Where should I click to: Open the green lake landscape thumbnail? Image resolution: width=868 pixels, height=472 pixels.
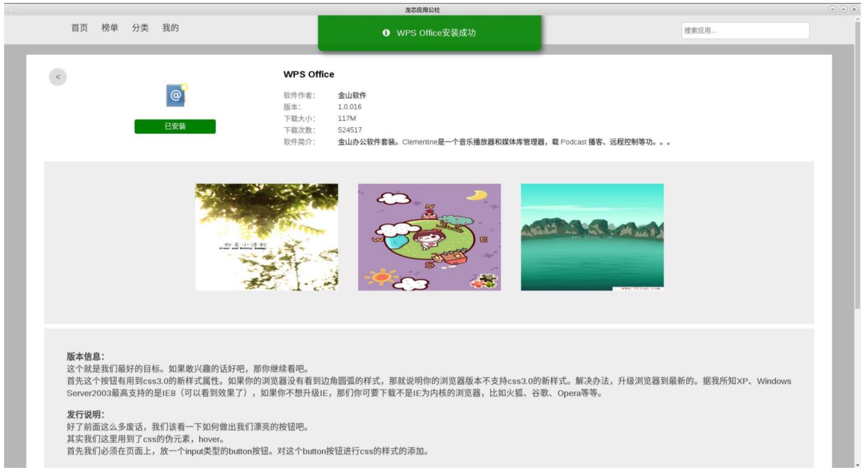click(592, 237)
